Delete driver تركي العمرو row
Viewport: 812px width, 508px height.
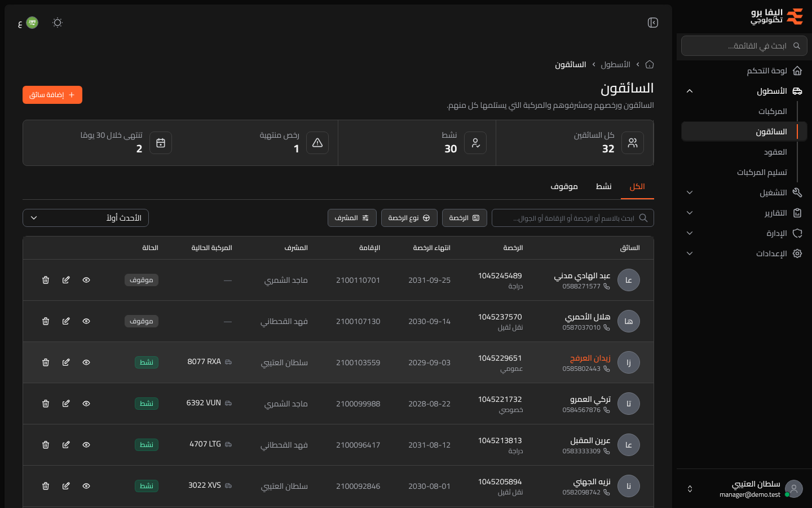pyautogui.click(x=46, y=404)
